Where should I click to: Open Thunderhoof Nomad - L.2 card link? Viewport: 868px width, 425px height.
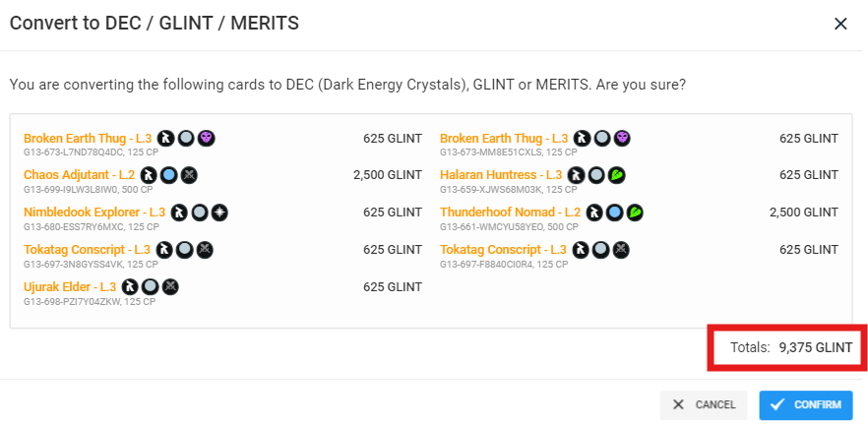click(511, 212)
